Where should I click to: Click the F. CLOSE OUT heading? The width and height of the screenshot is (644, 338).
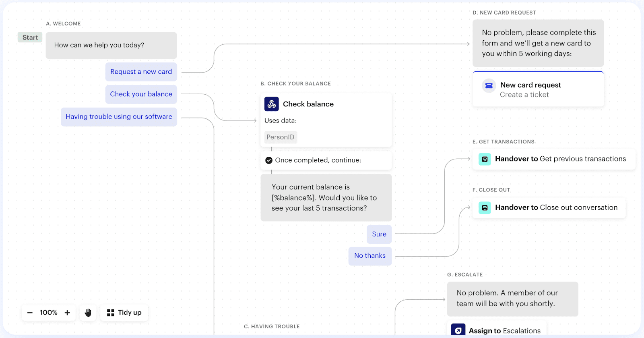click(x=491, y=190)
